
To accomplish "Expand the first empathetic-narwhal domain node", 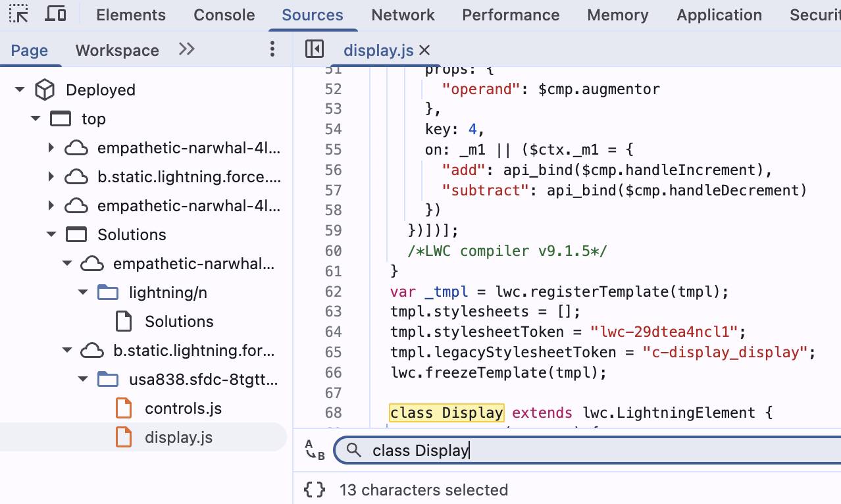I will point(51,148).
